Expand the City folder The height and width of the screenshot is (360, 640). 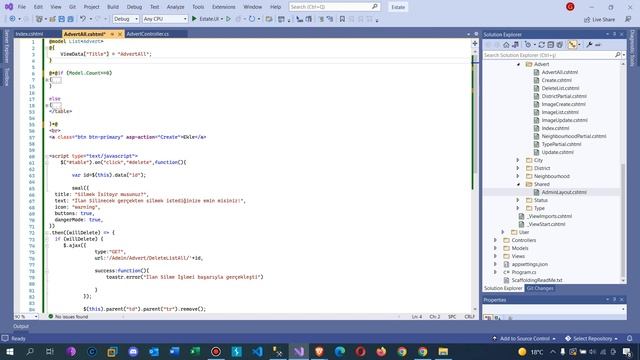click(x=518, y=160)
